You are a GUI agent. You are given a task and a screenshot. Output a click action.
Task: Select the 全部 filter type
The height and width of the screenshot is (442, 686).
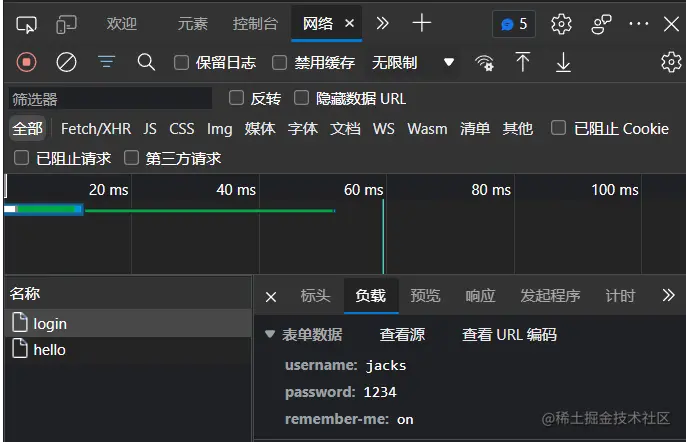[x=28, y=129]
